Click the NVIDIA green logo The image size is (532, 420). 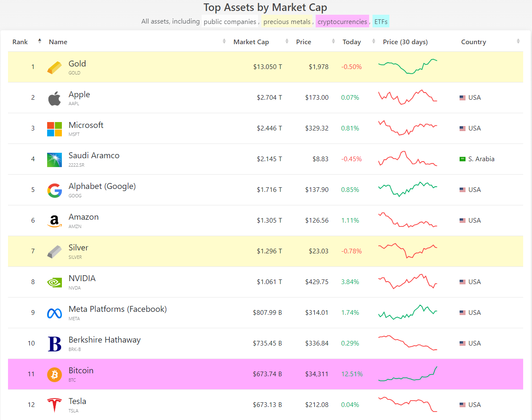(54, 282)
